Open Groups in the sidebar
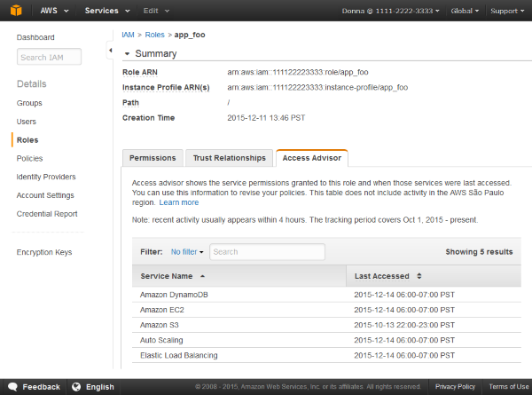532x395 pixels. [29, 103]
